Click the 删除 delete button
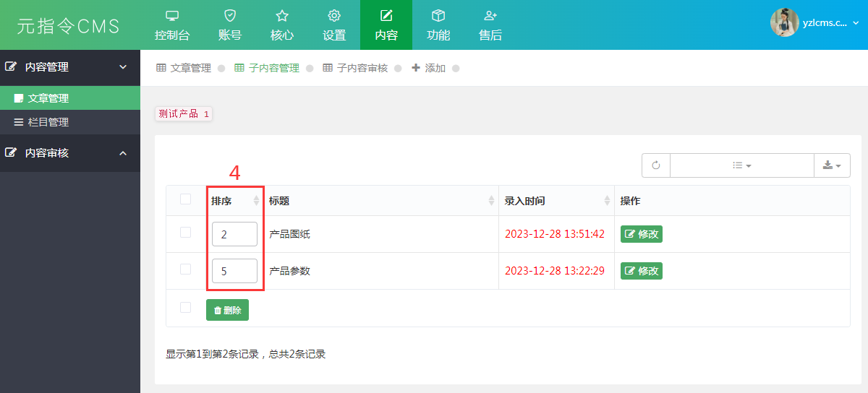868x393 pixels. coord(227,310)
